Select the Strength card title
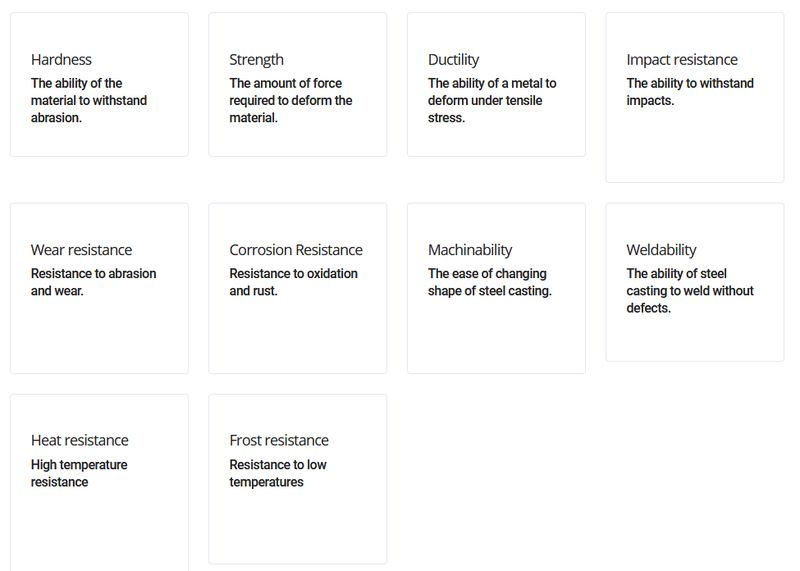The height and width of the screenshot is (571, 800). pos(256,60)
